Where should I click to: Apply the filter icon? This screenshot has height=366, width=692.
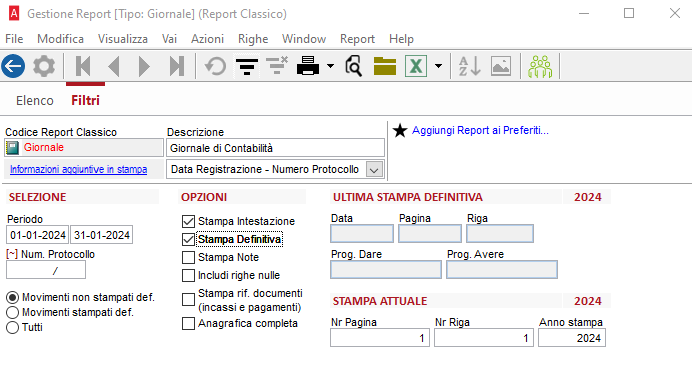click(x=247, y=66)
